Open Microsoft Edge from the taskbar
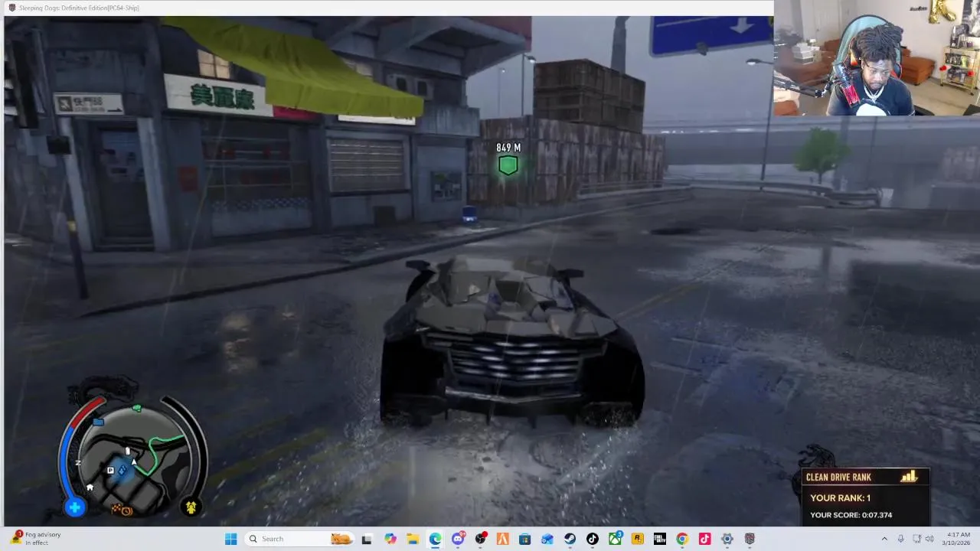Image resolution: width=980 pixels, height=551 pixels. pos(435,539)
